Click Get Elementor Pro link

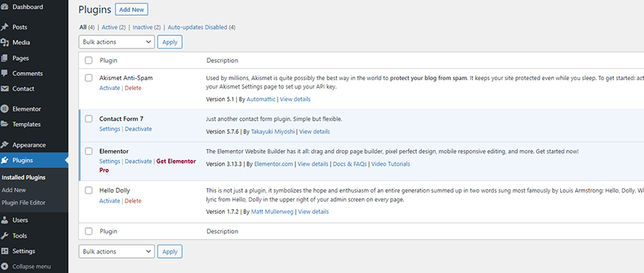148,166
